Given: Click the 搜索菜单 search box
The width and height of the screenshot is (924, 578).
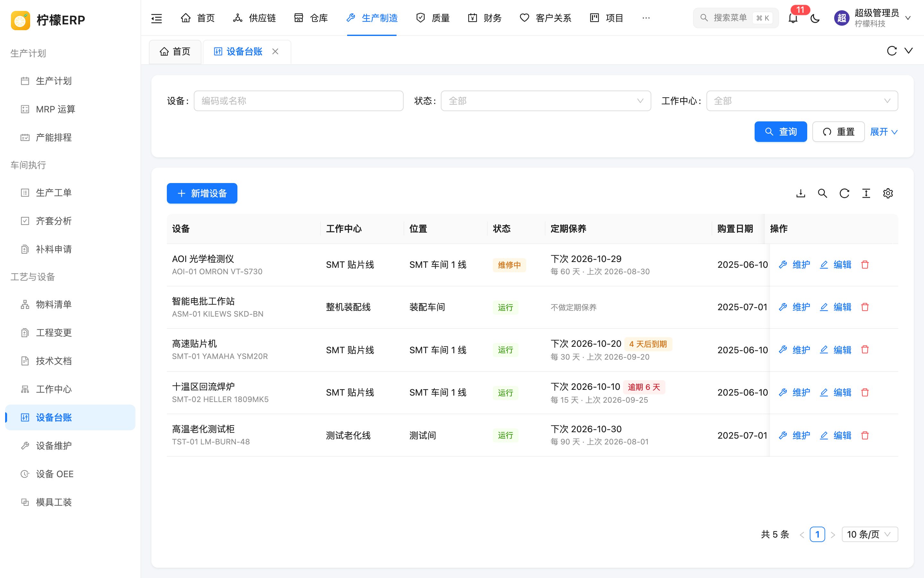Looking at the screenshot, I should (x=735, y=18).
